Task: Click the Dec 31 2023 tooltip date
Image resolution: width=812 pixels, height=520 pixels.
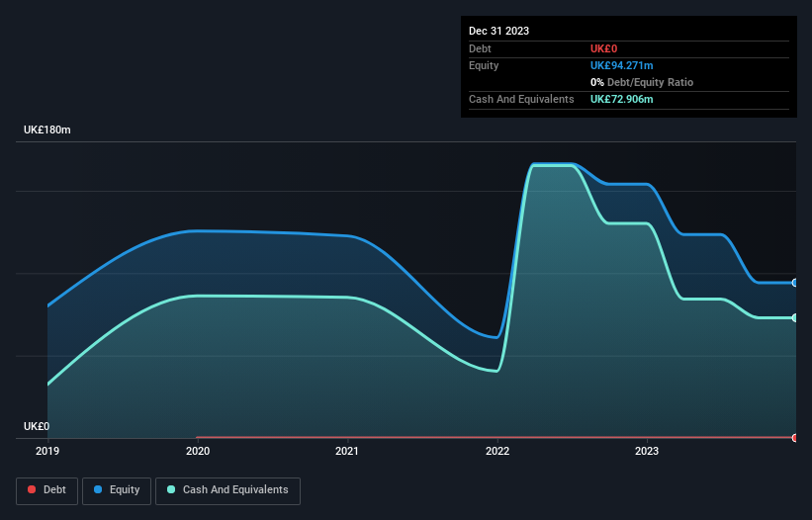Action: (x=498, y=31)
